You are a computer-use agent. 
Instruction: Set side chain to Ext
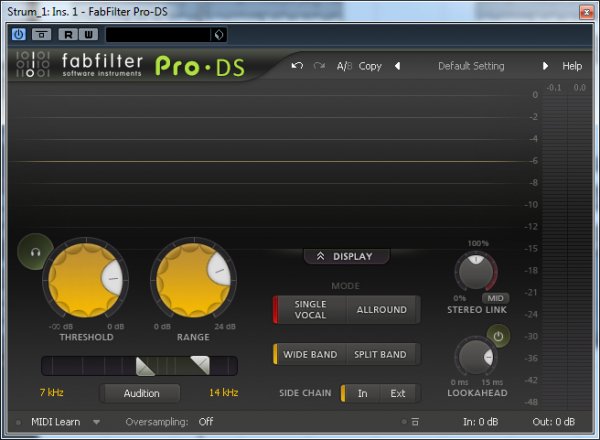click(398, 393)
